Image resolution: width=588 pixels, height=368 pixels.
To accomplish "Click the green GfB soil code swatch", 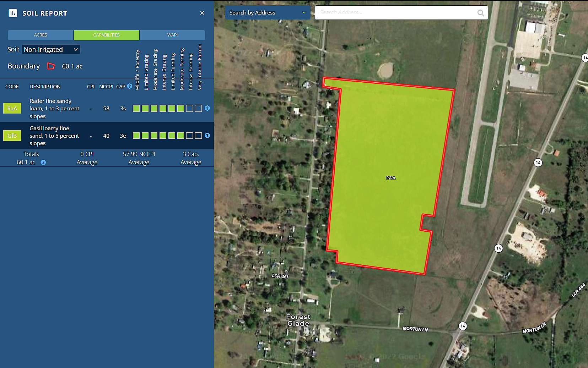I will [x=12, y=136].
